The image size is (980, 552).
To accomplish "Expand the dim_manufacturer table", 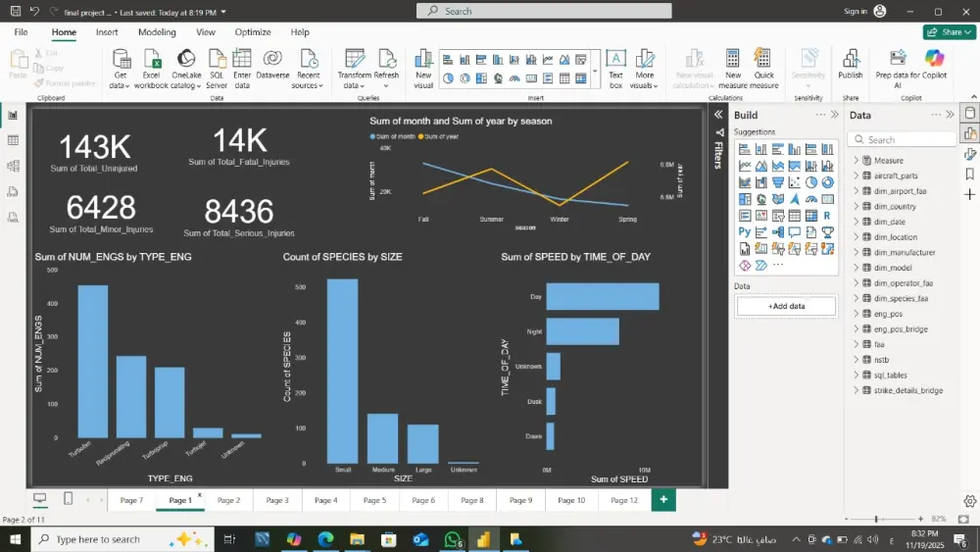I will point(857,253).
